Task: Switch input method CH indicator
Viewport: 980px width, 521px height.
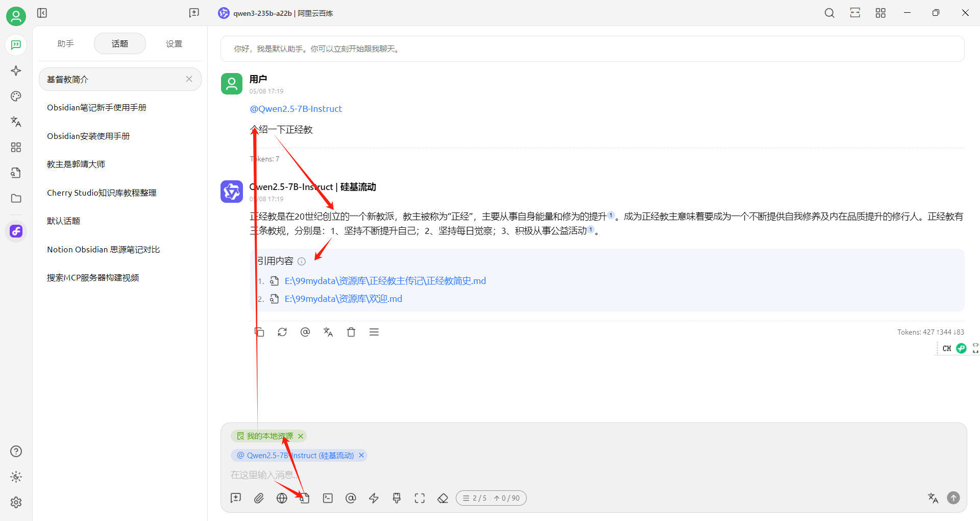Action: pos(947,348)
